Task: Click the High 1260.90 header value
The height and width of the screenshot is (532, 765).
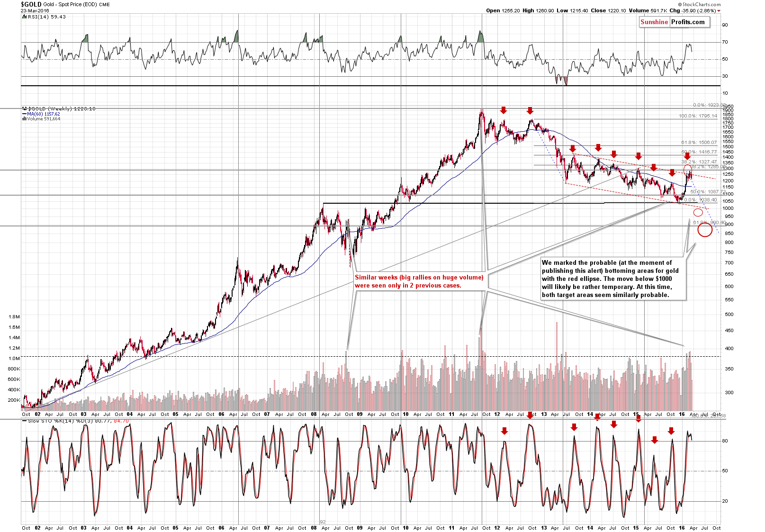Action: pos(538,10)
